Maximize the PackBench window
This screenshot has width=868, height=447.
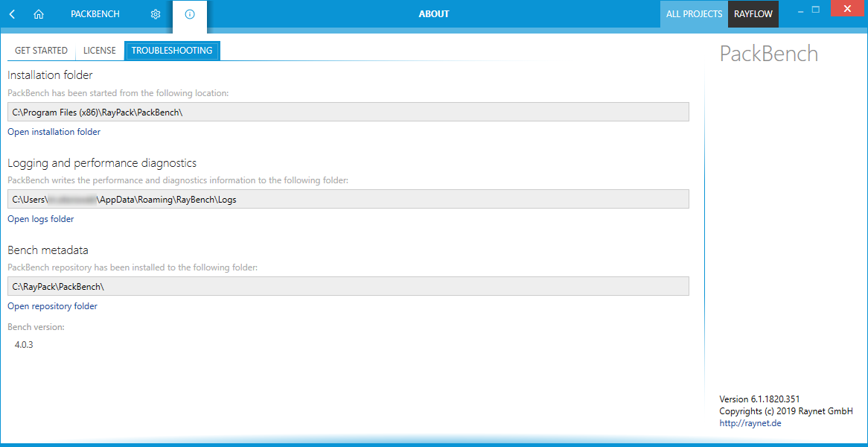816,10
